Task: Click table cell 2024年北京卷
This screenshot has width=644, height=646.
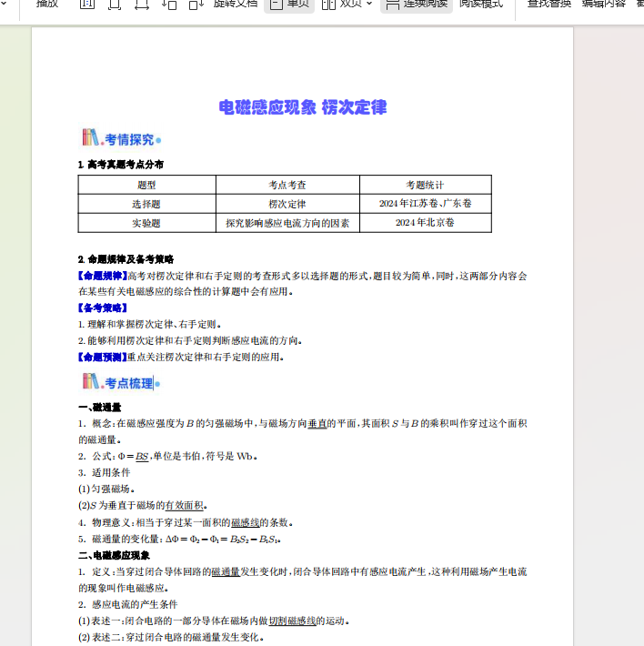Action: (426, 223)
